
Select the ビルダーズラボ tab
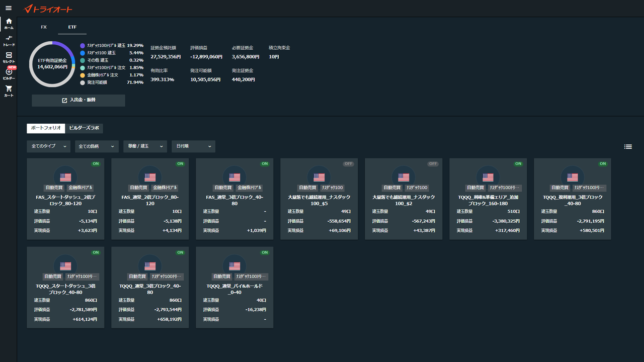(x=84, y=128)
